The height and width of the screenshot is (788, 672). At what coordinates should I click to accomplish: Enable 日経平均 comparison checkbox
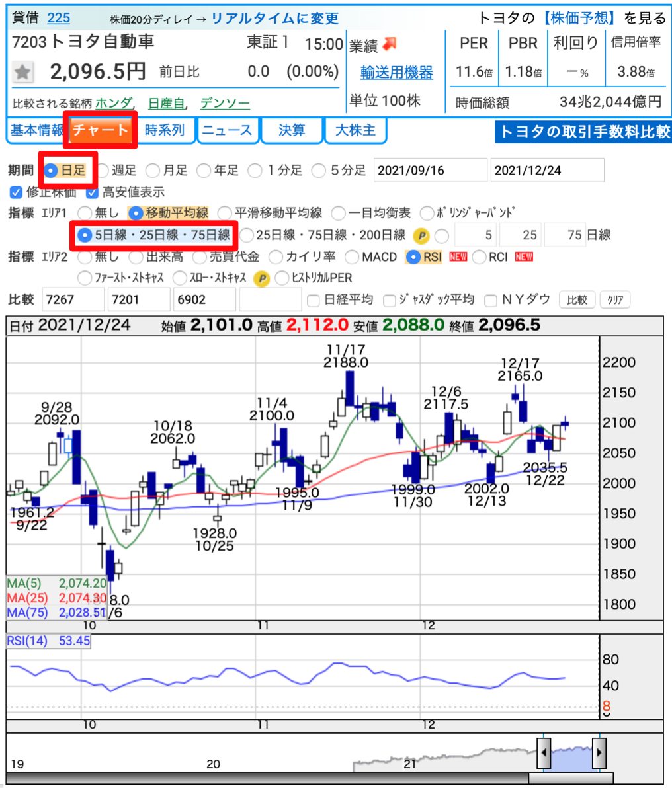coord(313,301)
